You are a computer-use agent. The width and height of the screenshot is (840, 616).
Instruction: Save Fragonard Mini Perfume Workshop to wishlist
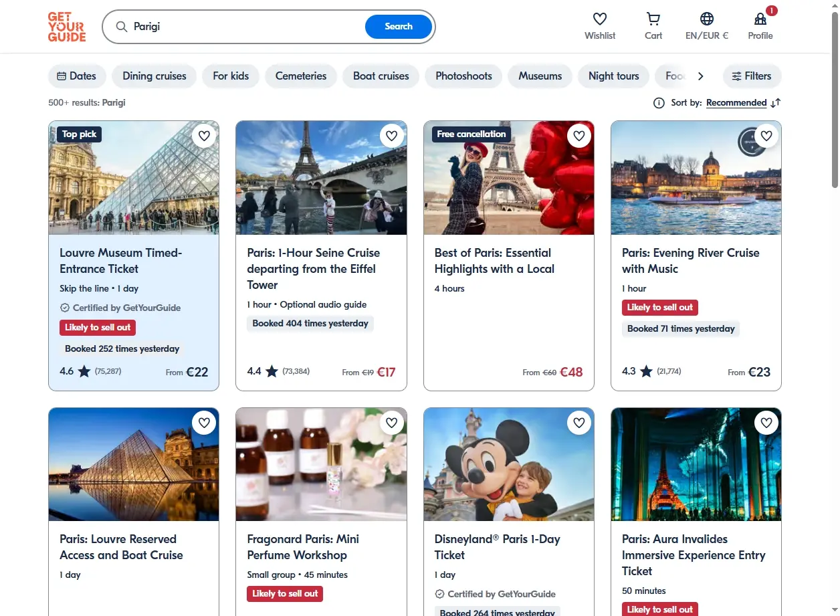coord(391,423)
